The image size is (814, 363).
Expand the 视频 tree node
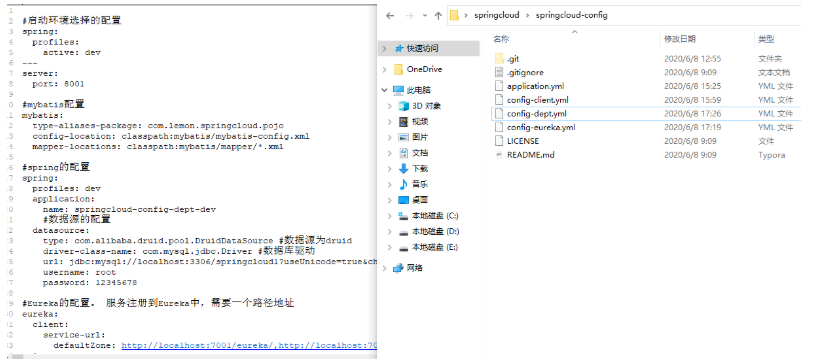390,122
